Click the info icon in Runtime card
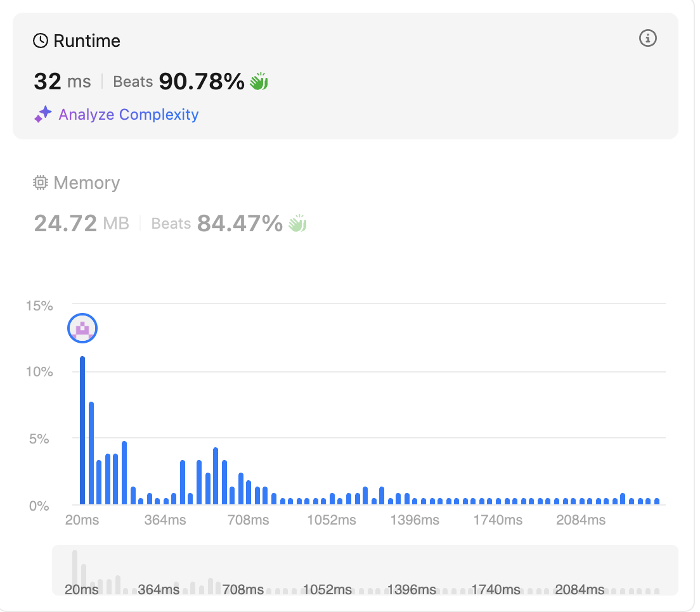 pyautogui.click(x=647, y=39)
